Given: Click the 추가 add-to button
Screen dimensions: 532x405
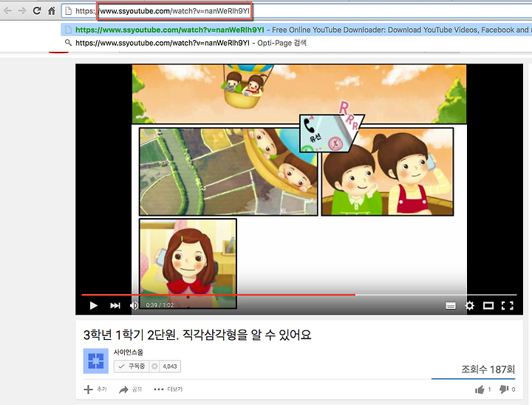Looking at the screenshot, I should (95, 389).
